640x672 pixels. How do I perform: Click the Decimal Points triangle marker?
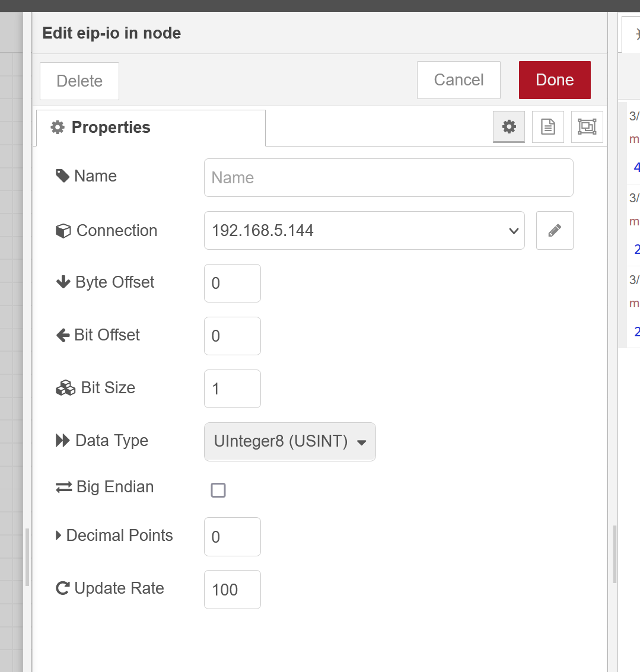tap(59, 535)
